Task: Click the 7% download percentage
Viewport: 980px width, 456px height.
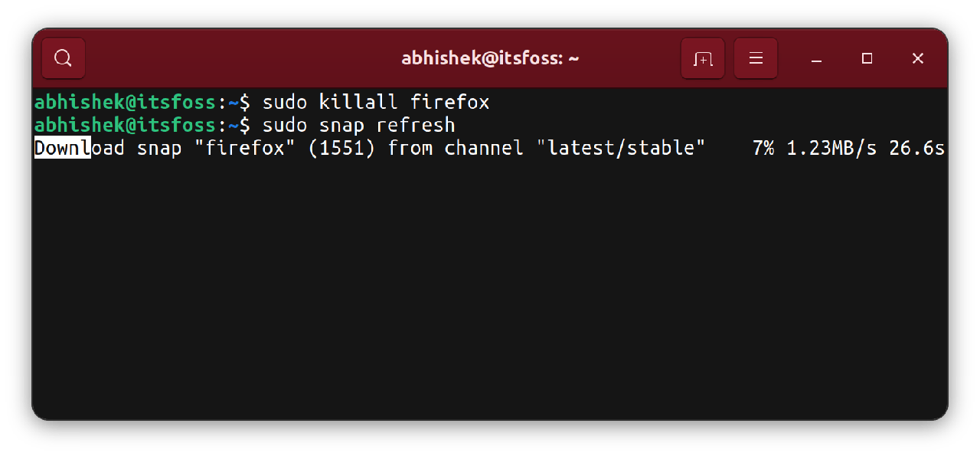Action: (763, 148)
